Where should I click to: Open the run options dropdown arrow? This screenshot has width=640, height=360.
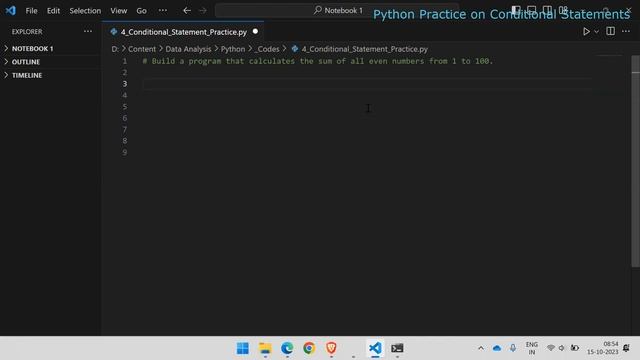596,31
